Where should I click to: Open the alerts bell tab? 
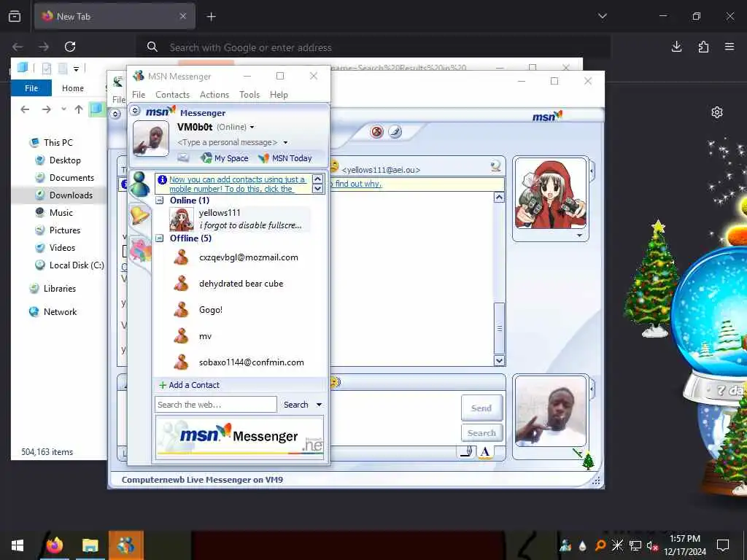click(x=140, y=216)
